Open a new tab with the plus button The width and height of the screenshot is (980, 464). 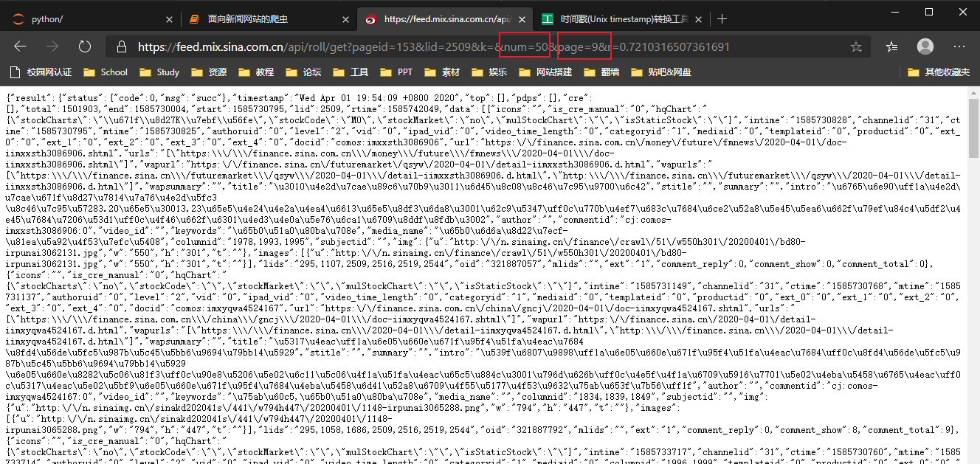tap(722, 19)
